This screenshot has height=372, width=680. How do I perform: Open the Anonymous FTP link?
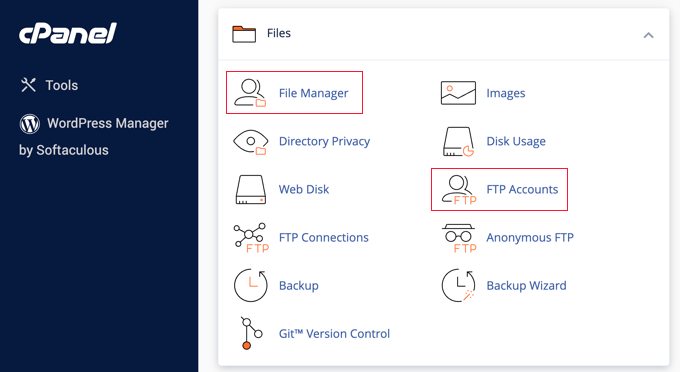pos(530,238)
